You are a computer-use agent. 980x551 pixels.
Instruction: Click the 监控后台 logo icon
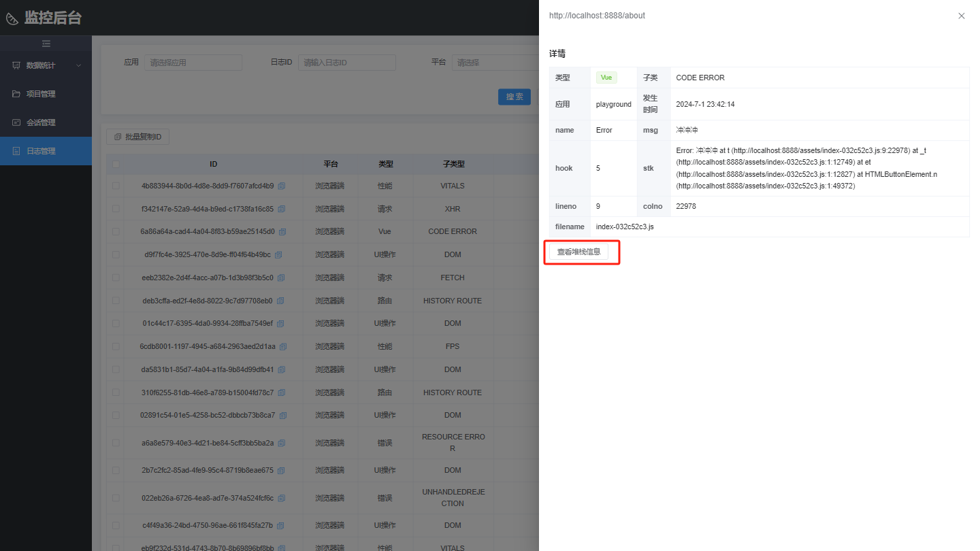(x=12, y=19)
